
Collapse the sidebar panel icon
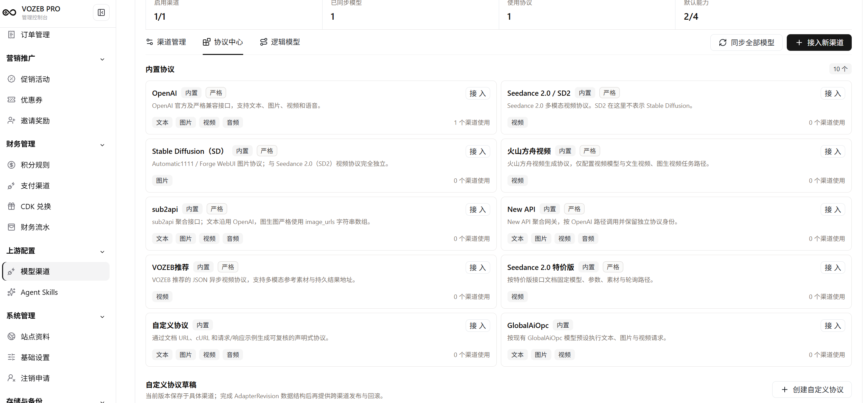tap(101, 12)
